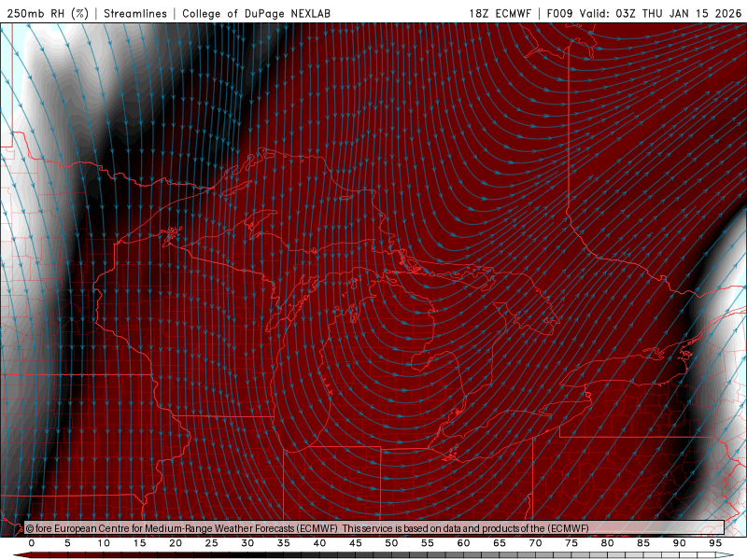Screen dimensions: 747x560
Task: Click the '95' value on the color scale
Action: 715,543
